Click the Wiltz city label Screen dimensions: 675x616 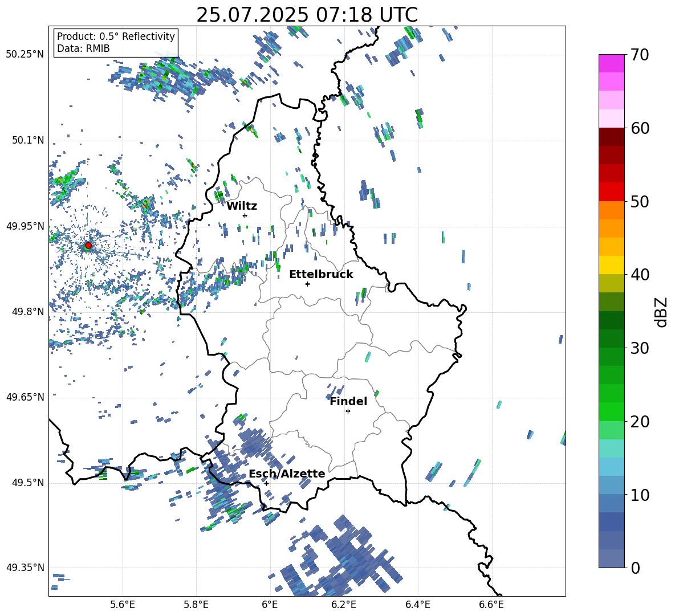click(x=242, y=206)
